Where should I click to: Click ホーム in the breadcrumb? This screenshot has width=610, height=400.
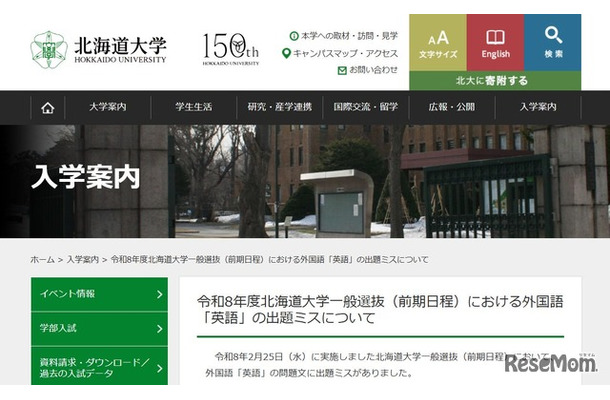(x=42, y=260)
